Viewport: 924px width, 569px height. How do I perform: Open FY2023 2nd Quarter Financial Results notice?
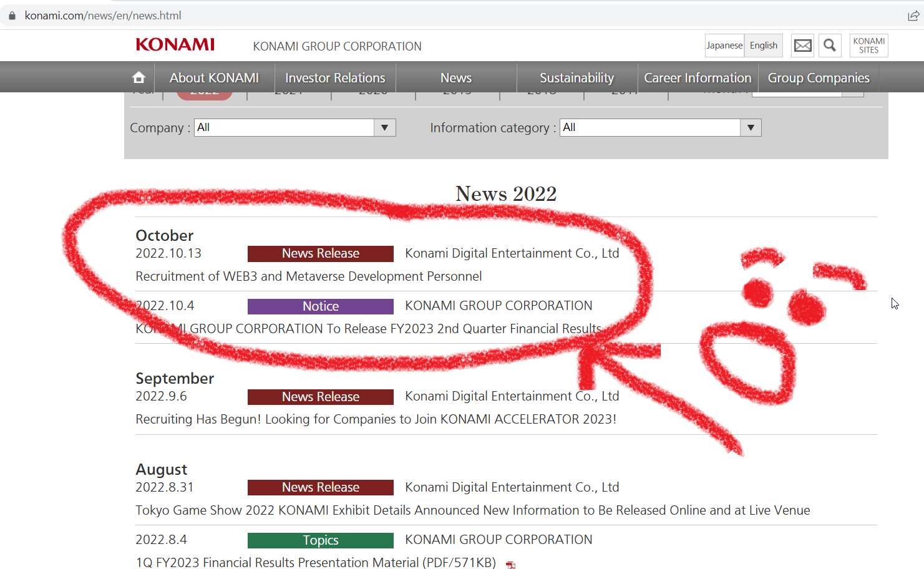[x=369, y=329]
